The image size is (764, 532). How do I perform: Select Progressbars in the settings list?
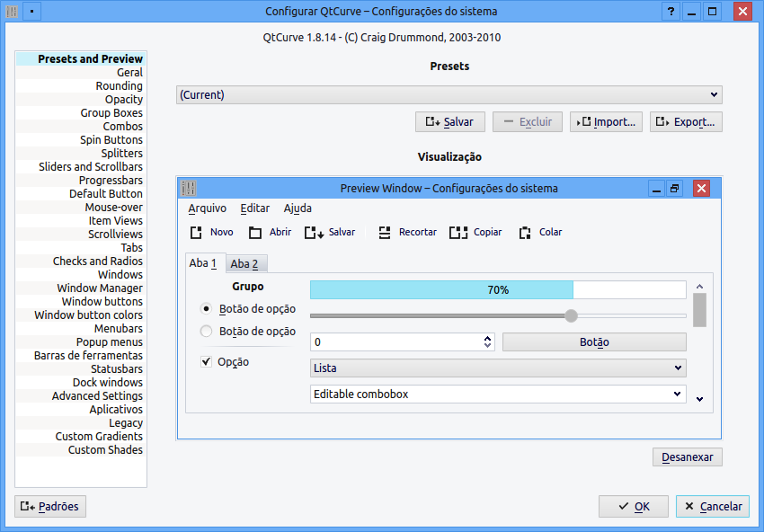click(80, 181)
